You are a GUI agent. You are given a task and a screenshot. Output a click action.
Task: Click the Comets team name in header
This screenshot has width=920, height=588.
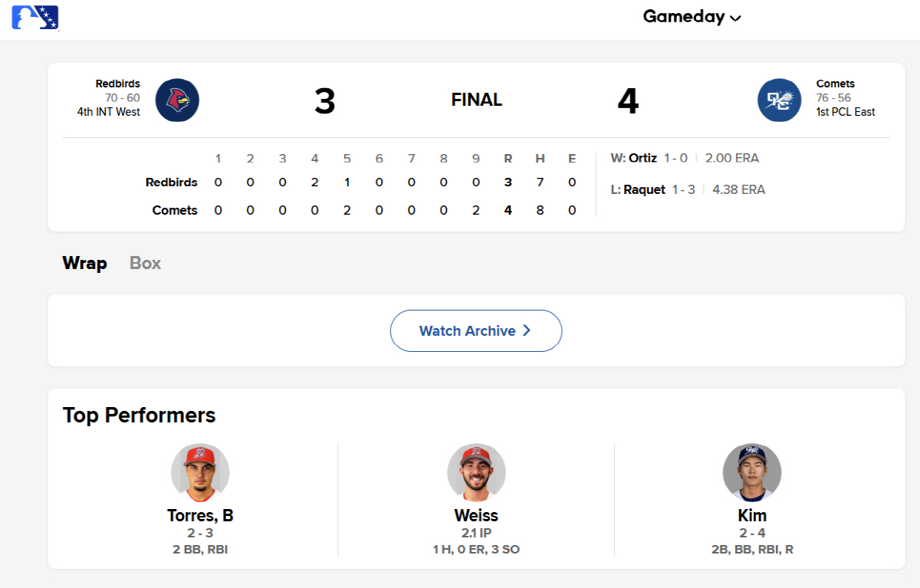click(x=836, y=84)
